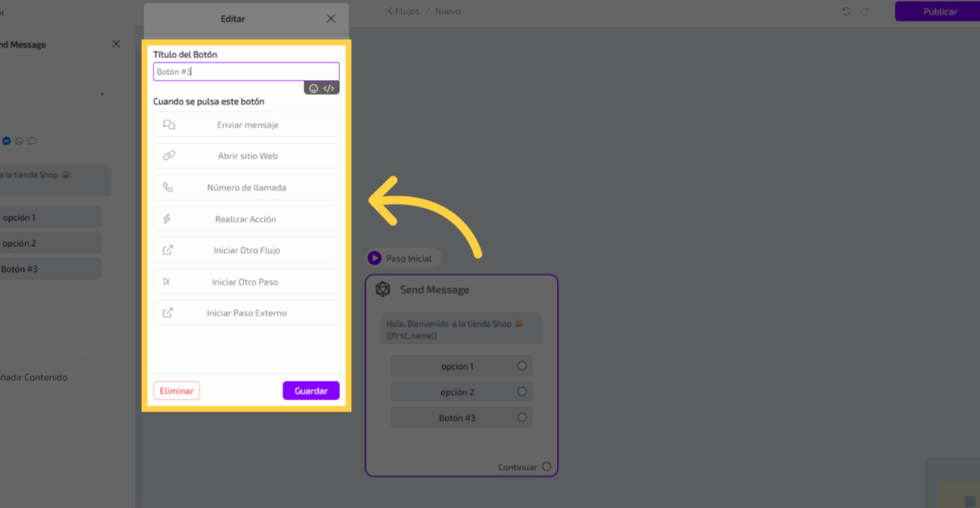Screen dimensions: 980x508
Task: Close the Editar dialog
Action: pos(331,18)
